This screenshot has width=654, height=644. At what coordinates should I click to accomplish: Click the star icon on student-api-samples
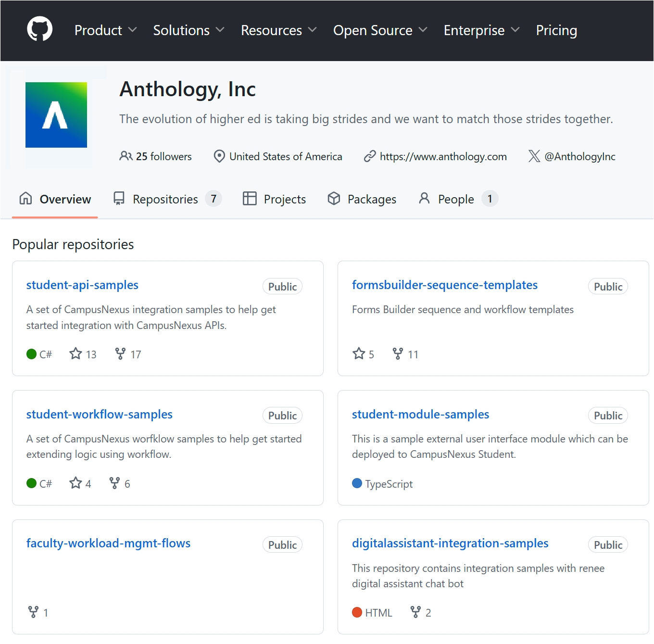(x=75, y=354)
